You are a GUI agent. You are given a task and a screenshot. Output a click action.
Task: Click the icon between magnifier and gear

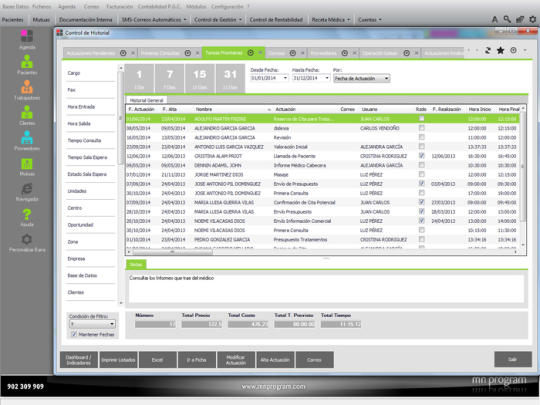click(520, 20)
